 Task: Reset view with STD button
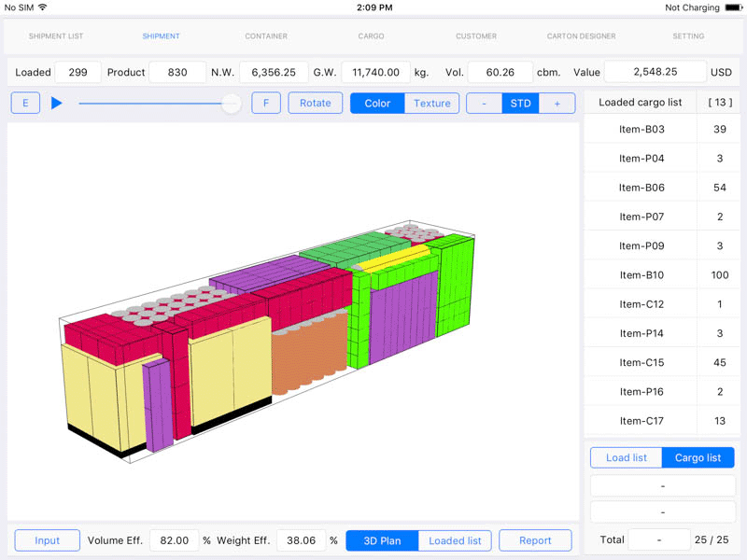tap(520, 103)
